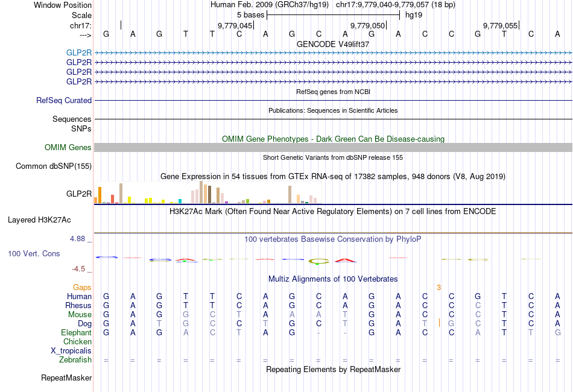Select the Elephant species label
Image resolution: width=573 pixels, height=392 pixels.
tap(77, 333)
